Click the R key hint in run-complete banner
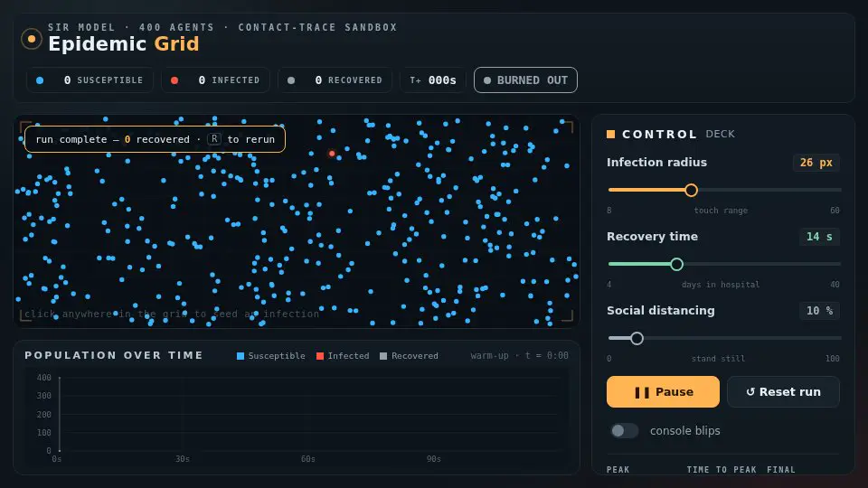868x488 pixels. 214,139
